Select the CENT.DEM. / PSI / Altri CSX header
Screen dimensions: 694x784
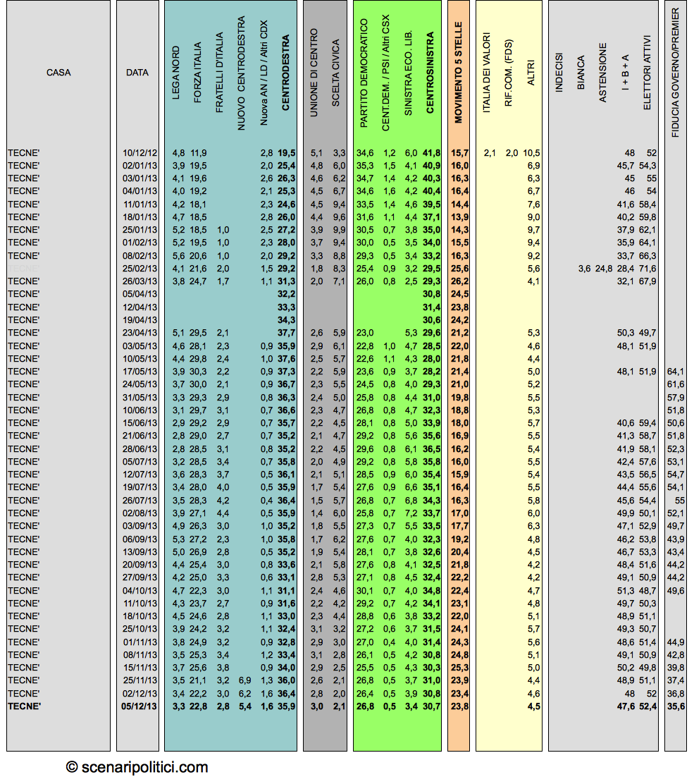coord(385,73)
